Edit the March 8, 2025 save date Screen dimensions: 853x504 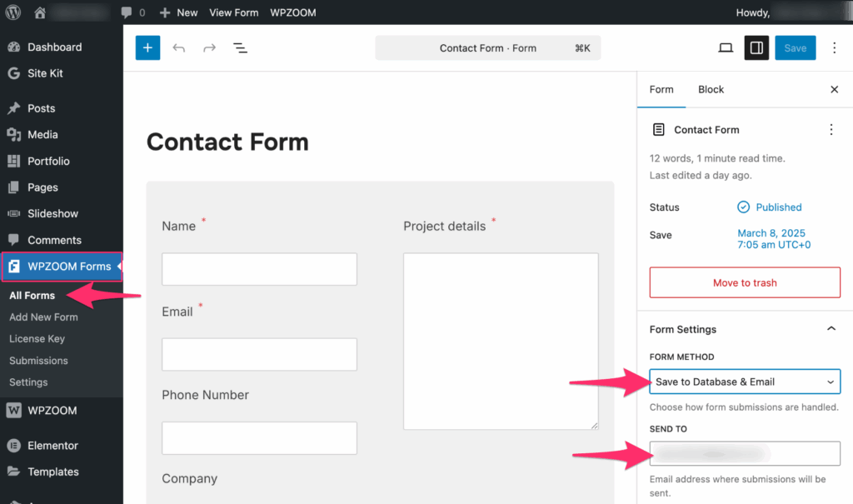(x=774, y=239)
